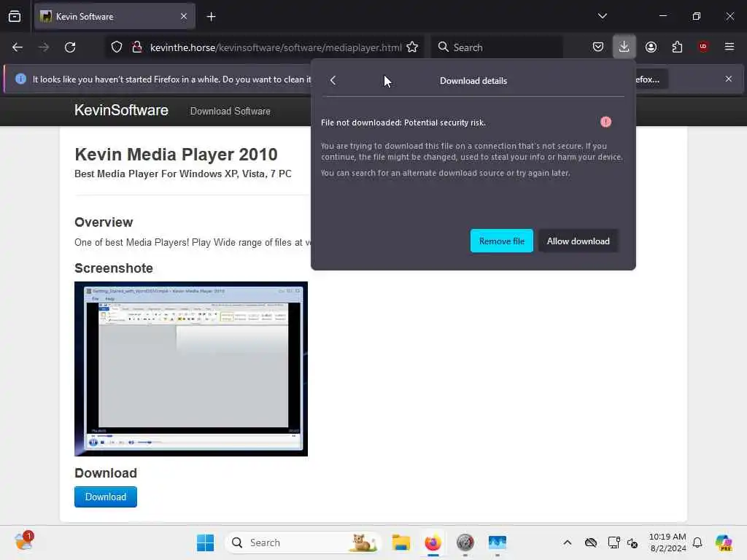
Task: Focus the Firefox search box
Action: click(x=497, y=47)
